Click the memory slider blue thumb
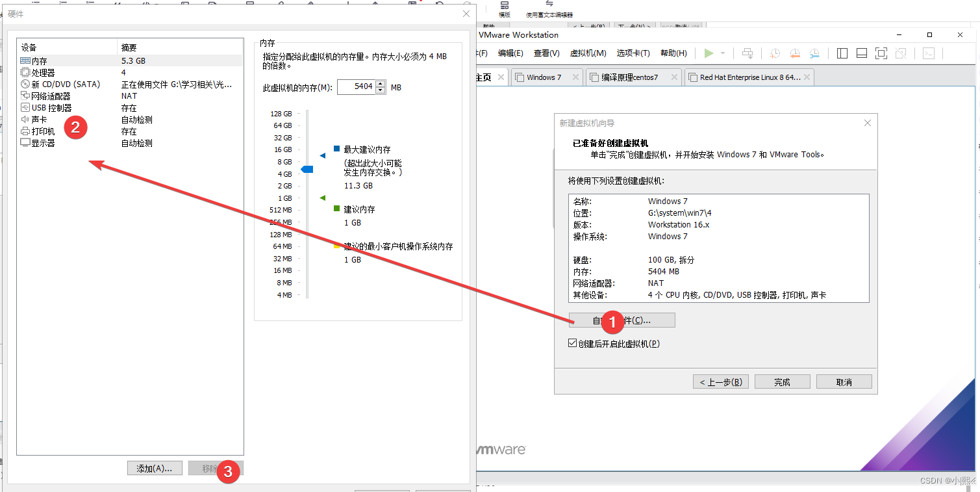This screenshot has height=492, width=980. tap(307, 169)
